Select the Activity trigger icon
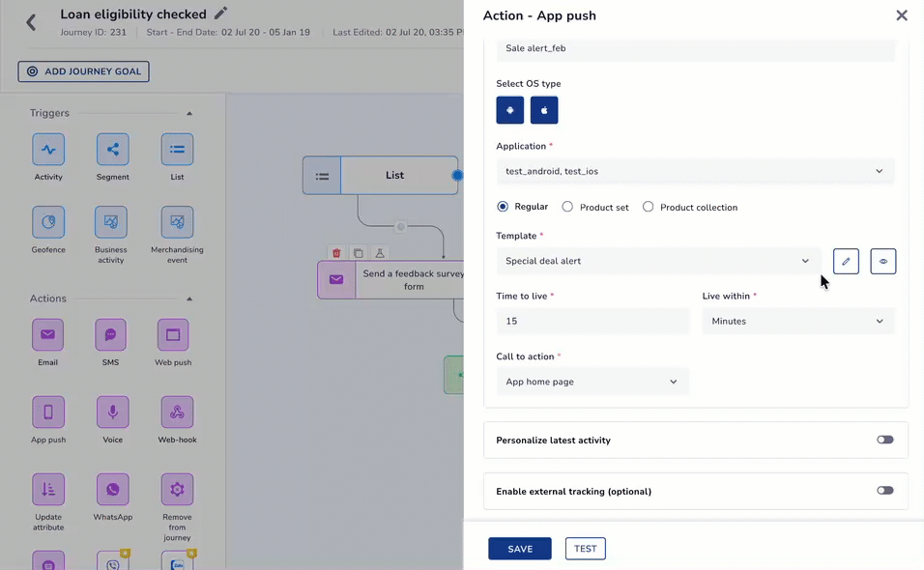The width and height of the screenshot is (924, 570). [x=48, y=150]
